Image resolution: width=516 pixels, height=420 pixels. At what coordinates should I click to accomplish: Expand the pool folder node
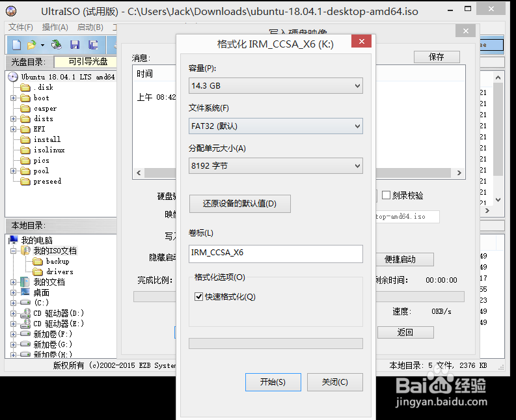click(13, 171)
